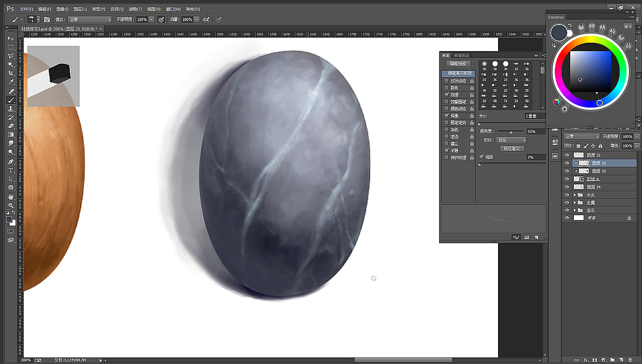The width and height of the screenshot is (642, 364).
Task: Select the Smudge tool
Action: coord(11,143)
